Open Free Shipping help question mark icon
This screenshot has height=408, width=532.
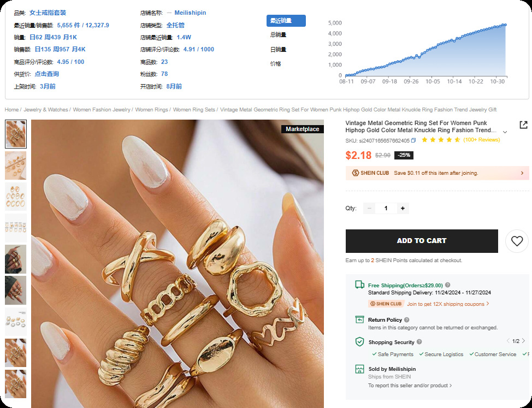point(447,285)
